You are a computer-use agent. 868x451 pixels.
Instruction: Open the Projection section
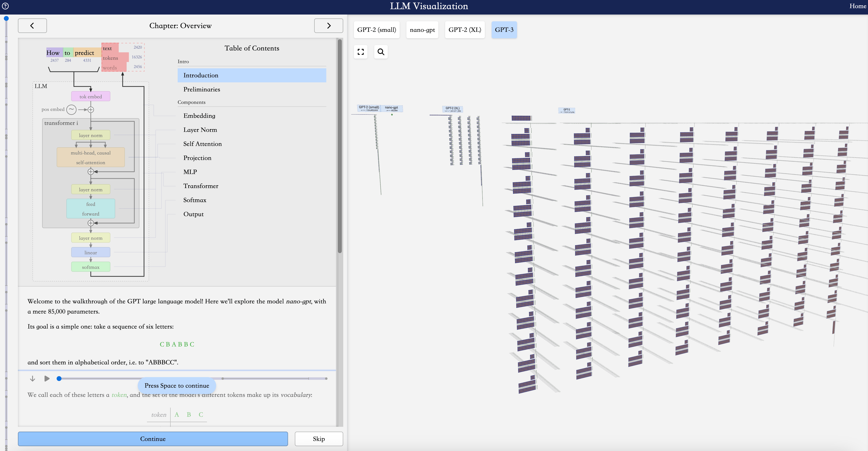[252, 158]
